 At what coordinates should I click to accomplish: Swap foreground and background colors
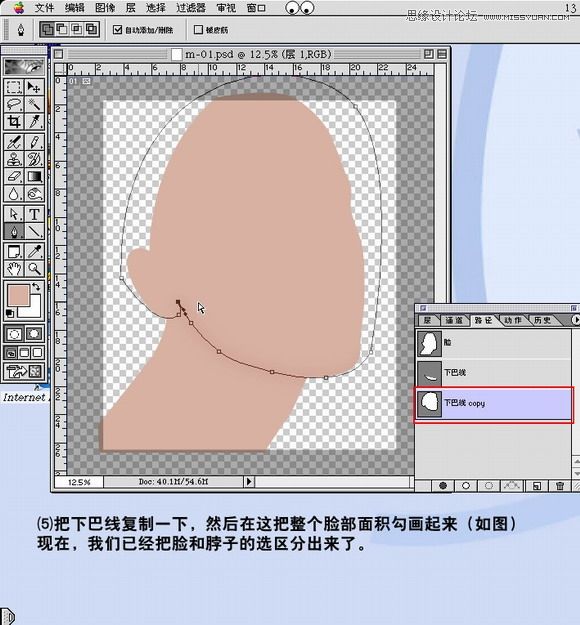pos(36,287)
